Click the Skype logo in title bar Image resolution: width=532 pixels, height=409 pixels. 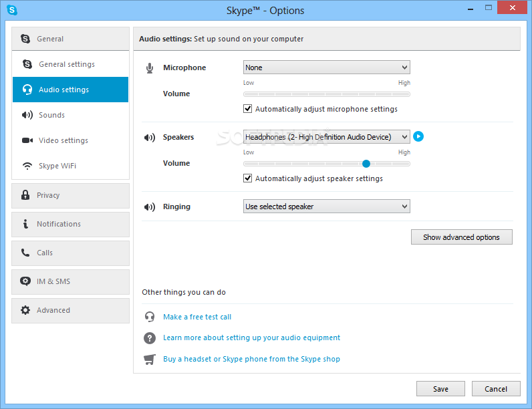click(x=12, y=10)
